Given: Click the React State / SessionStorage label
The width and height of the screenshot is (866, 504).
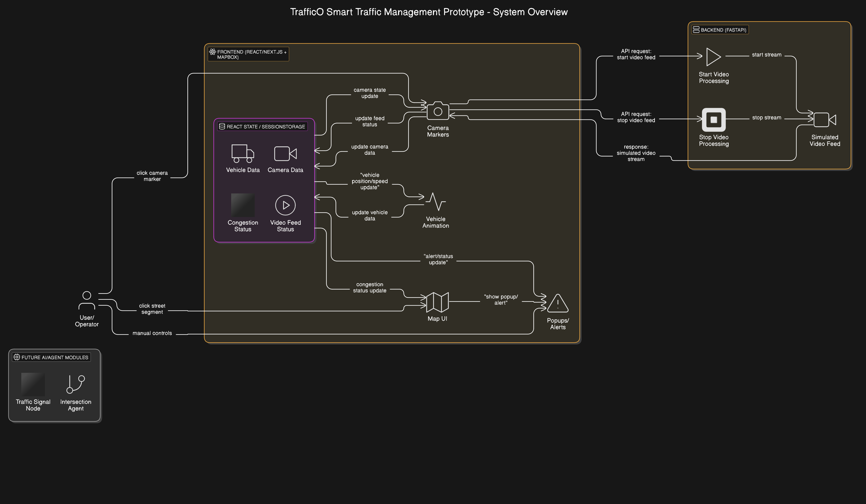Looking at the screenshot, I should (x=262, y=127).
